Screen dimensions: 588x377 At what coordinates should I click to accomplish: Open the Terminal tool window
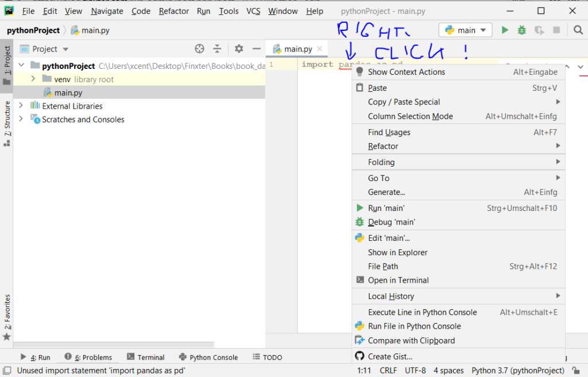(146, 357)
